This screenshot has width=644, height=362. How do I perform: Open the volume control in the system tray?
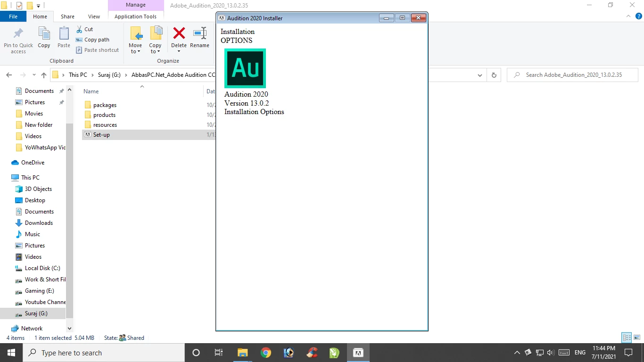tap(551, 353)
